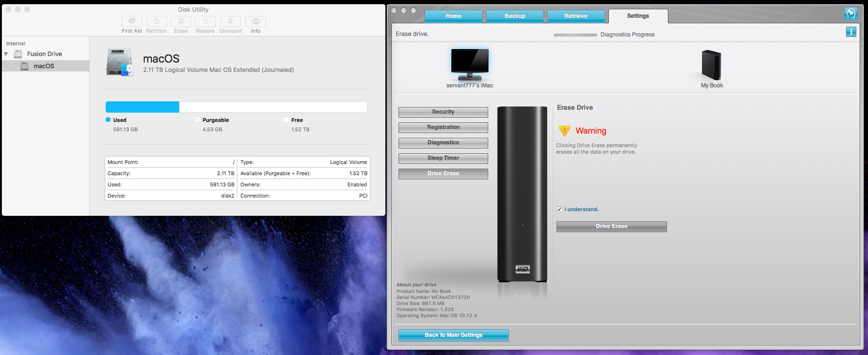Click the Drive Erase confirm button under 'I understand'
Viewport: 868px width, 355px height.
pos(612,227)
